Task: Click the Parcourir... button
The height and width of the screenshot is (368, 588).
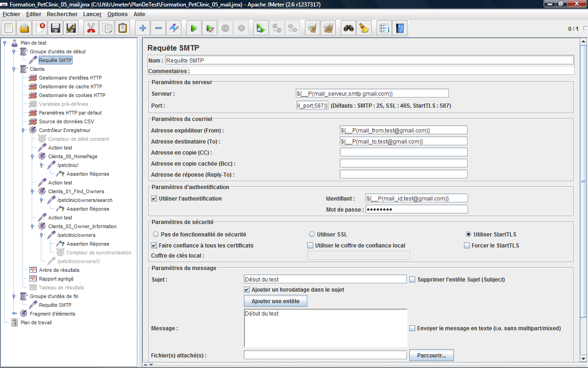Action: (x=431, y=356)
